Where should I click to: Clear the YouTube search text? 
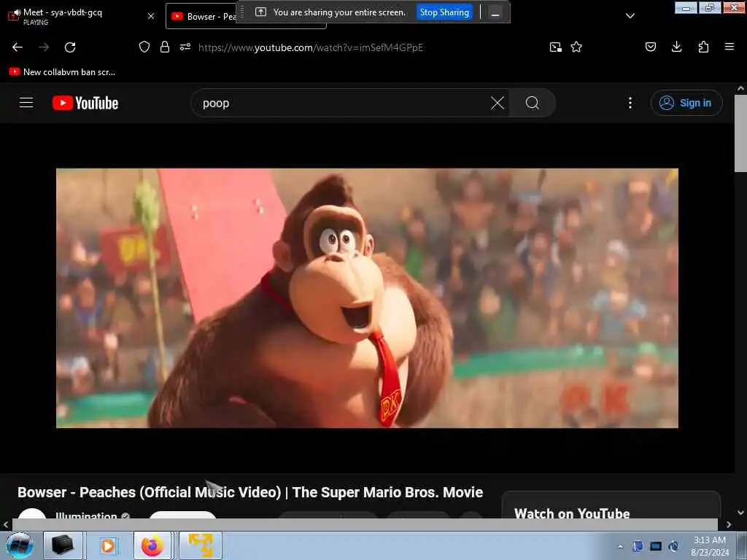click(498, 103)
